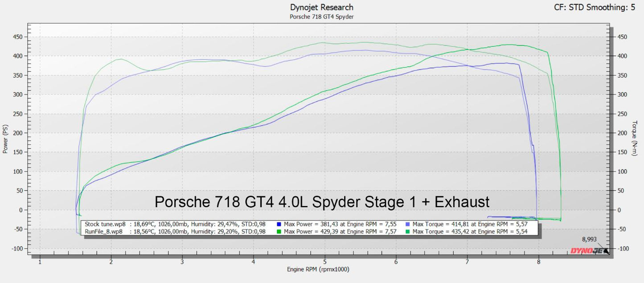
Task: Click the Dynojet Research graph title
Action: point(321,8)
